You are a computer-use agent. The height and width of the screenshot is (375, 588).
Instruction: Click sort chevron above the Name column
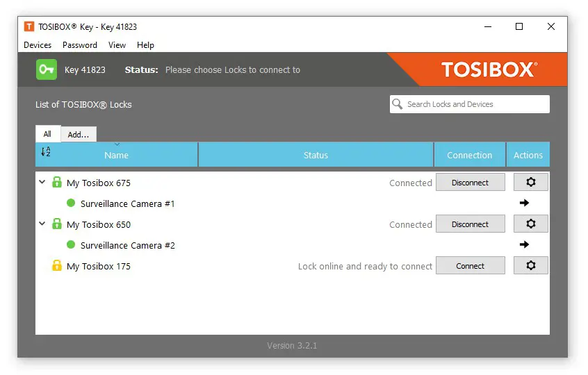(117, 144)
